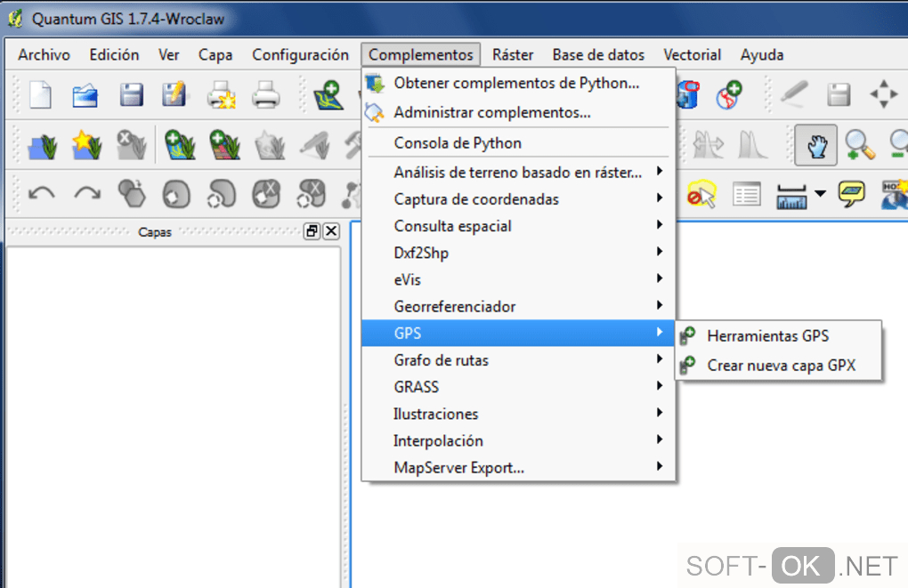Image resolution: width=908 pixels, height=588 pixels.
Task: Click the add WMS layer globe icon
Action: (x=728, y=95)
